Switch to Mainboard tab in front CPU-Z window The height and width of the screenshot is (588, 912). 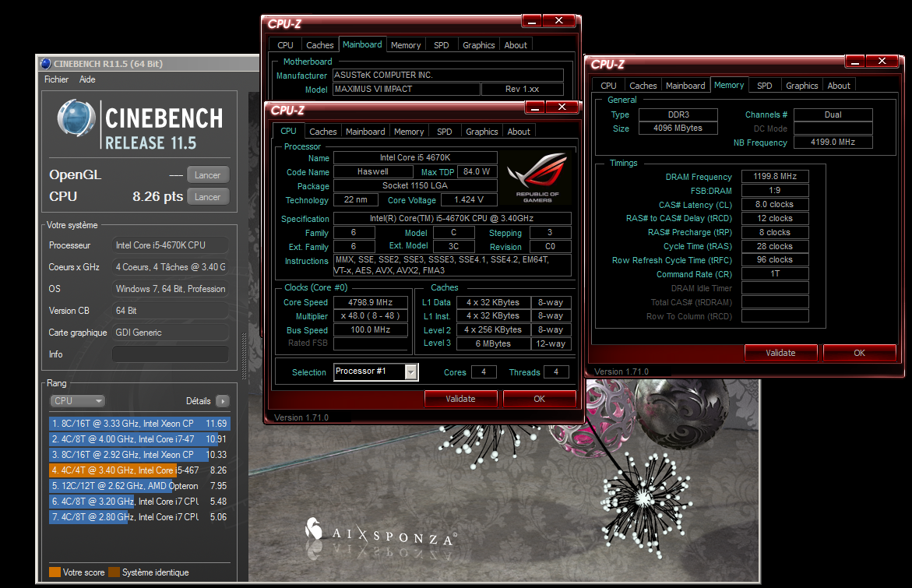[365, 132]
